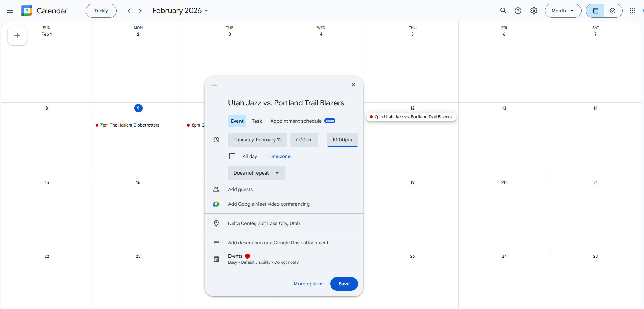Click date 6 under FRI
This screenshot has width=644, height=309.
504,34
